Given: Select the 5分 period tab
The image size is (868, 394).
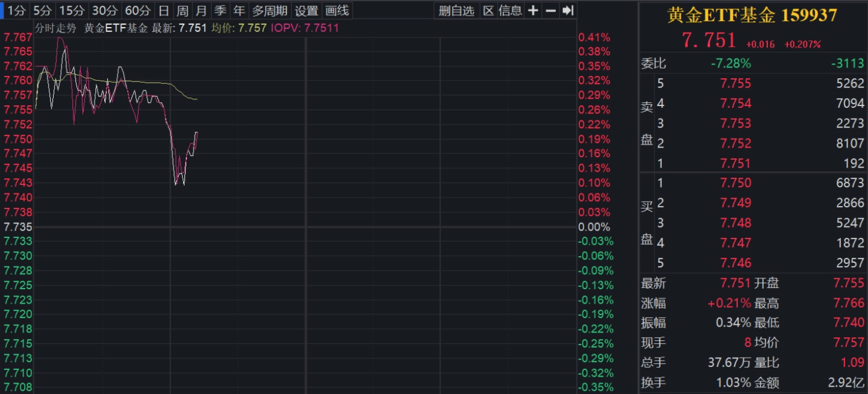Looking at the screenshot, I should 43,10.
